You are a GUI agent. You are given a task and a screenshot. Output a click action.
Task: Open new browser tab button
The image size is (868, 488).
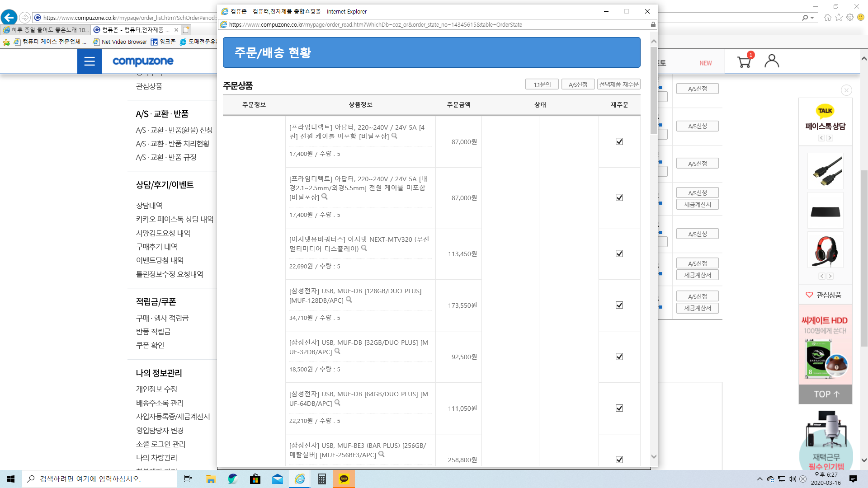coord(186,30)
